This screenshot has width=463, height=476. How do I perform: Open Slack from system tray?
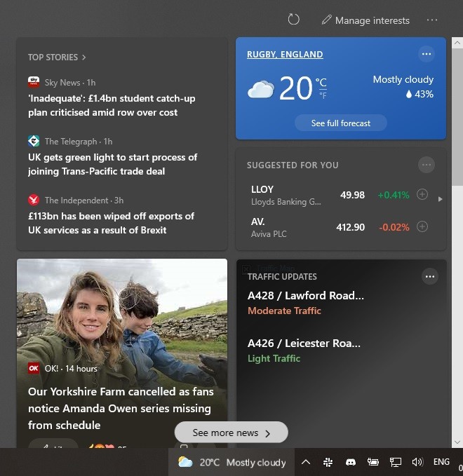pos(328,462)
